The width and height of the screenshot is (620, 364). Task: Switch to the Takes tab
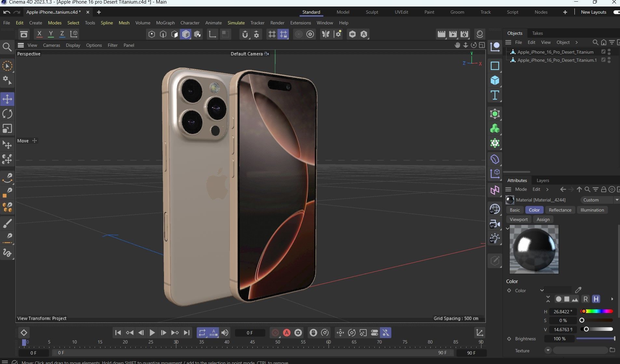(537, 33)
